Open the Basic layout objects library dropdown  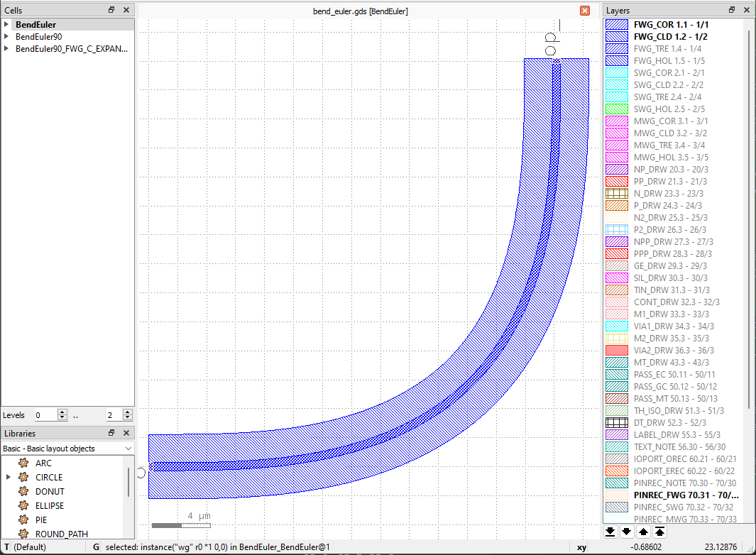point(67,449)
